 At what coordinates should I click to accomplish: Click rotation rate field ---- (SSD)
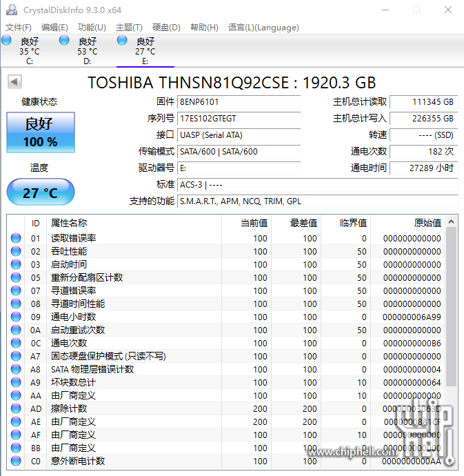423,135
